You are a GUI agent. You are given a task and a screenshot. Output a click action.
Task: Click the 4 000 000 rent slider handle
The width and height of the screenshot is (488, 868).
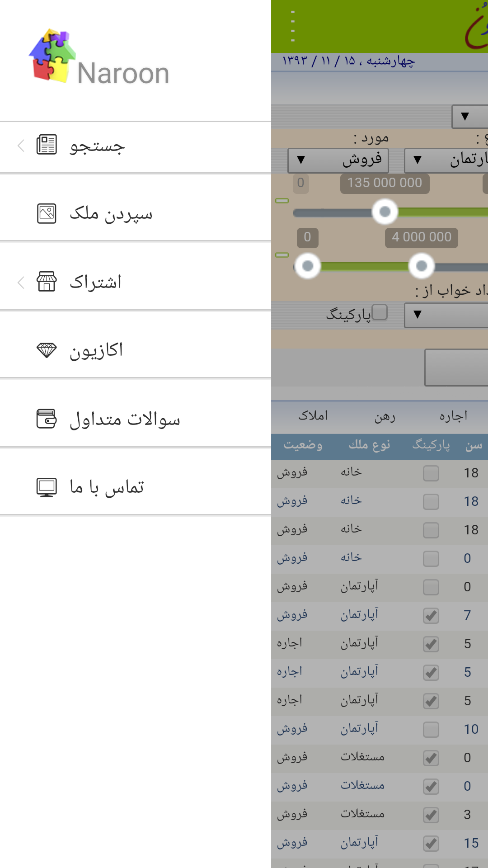[x=421, y=266]
